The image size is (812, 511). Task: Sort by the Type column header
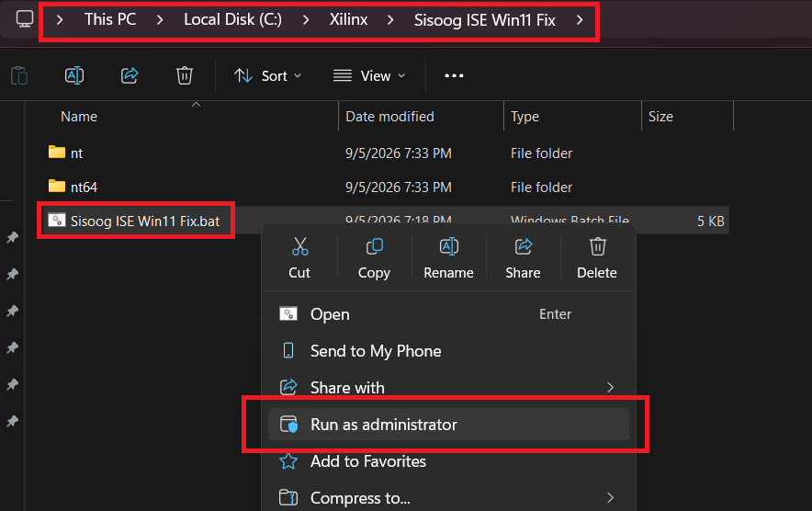coord(524,117)
